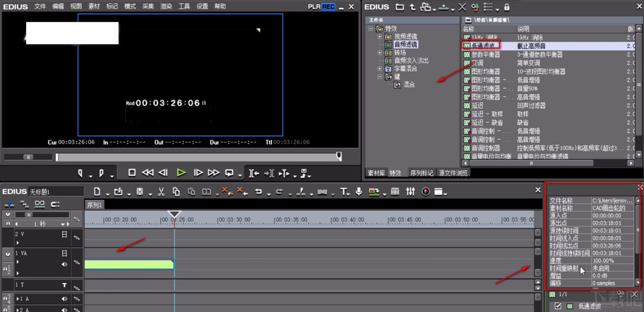Click the move up one folder arrow icon
Screen dimensions: 644x312
click(413, 7)
